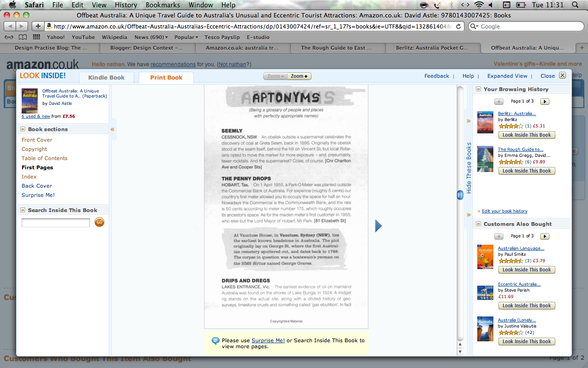The image size is (588, 368).
Task: Open Edit your book history link
Action: click(x=504, y=211)
